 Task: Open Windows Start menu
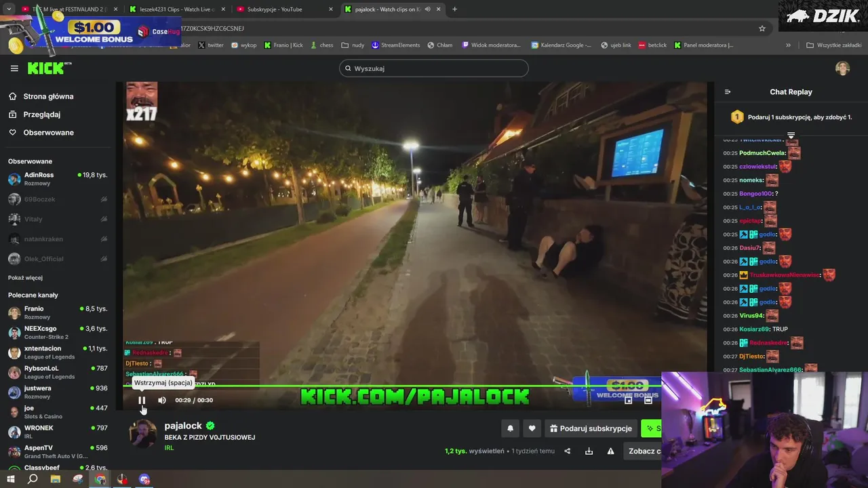10,479
